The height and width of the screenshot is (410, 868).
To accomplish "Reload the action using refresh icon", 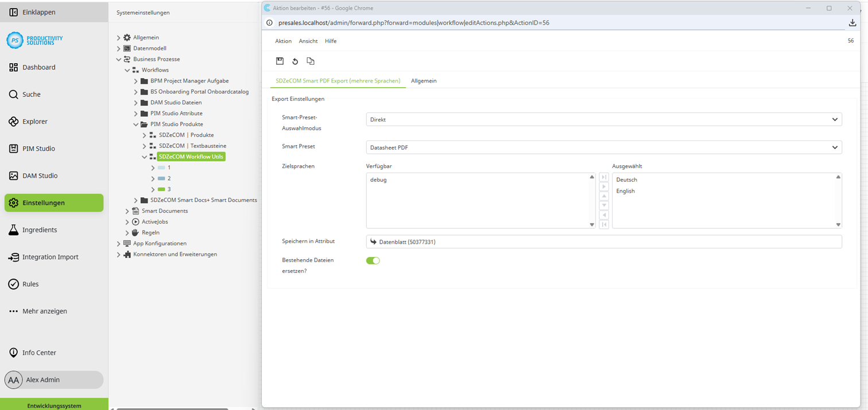I will [x=295, y=61].
